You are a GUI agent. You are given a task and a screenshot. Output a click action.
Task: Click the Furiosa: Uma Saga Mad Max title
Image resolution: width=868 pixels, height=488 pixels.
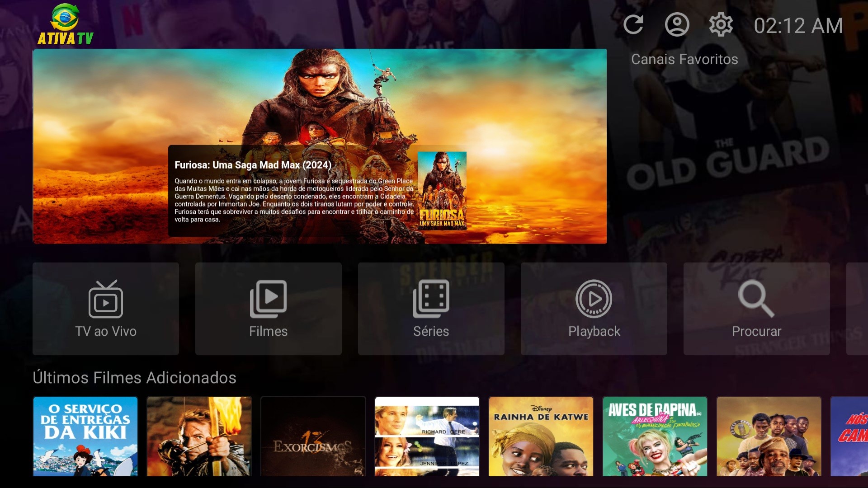(x=253, y=165)
